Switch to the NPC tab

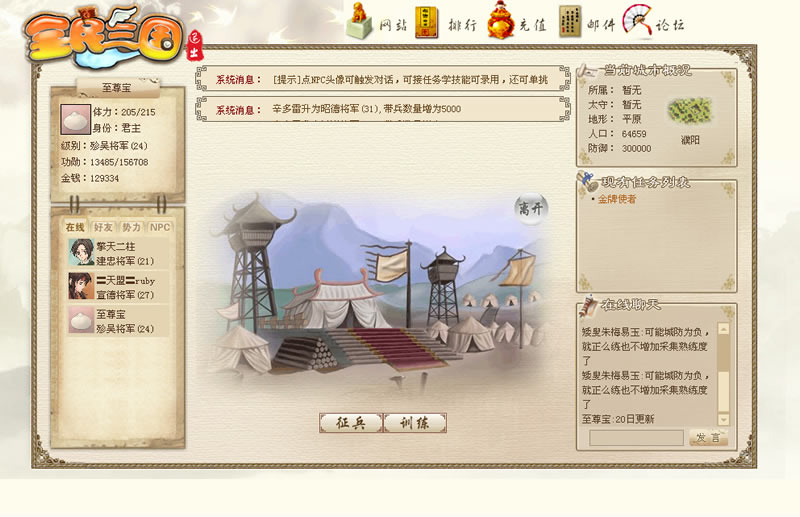160,227
